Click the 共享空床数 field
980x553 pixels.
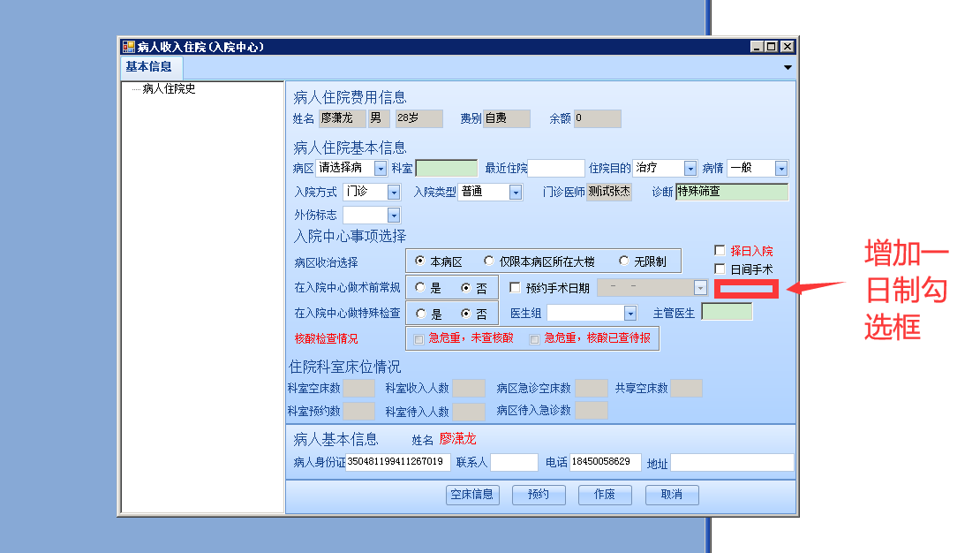coord(686,389)
